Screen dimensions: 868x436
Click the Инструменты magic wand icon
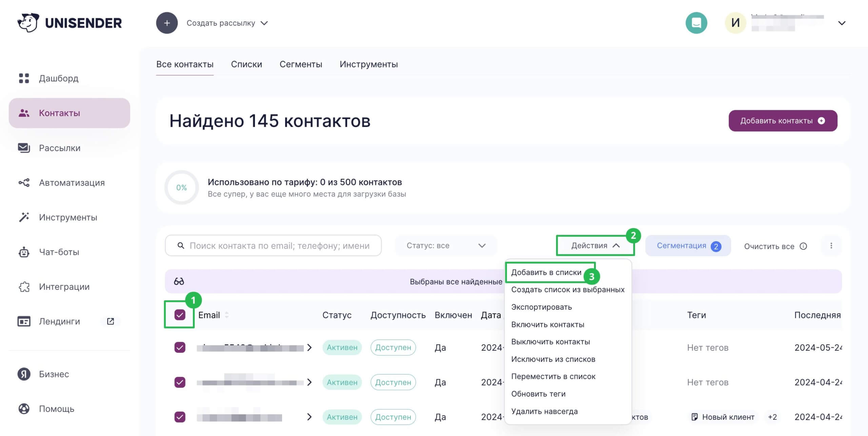24,217
